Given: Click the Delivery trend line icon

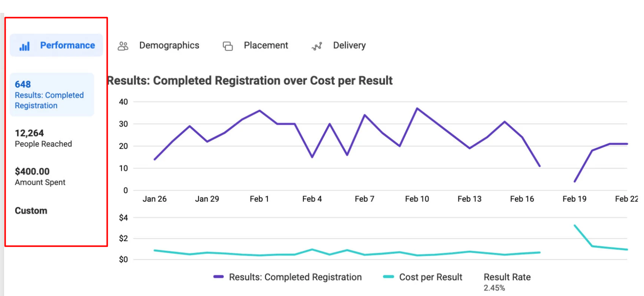Looking at the screenshot, I should coord(317,46).
